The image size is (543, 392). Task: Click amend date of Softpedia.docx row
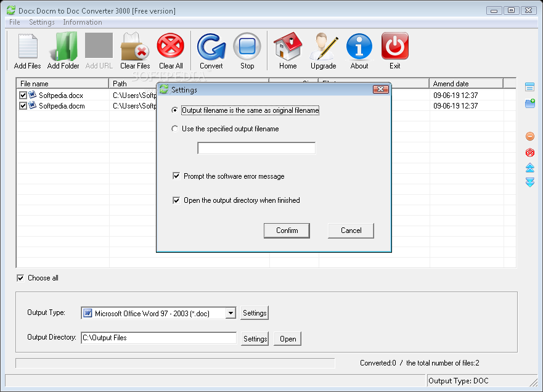pos(455,96)
